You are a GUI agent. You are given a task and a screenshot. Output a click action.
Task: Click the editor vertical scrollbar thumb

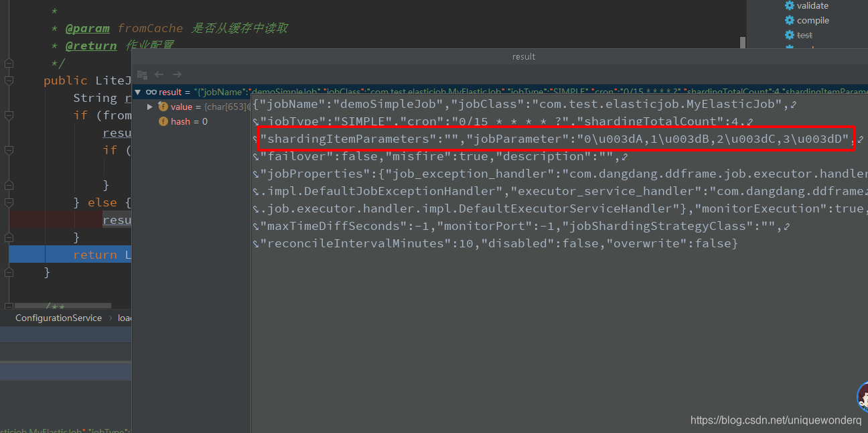click(x=743, y=43)
